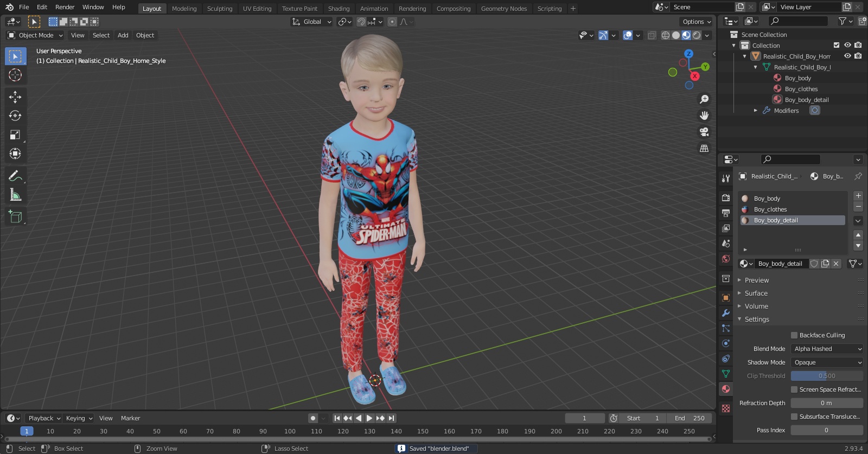Expand the Volume panel
The width and height of the screenshot is (868, 454).
click(x=756, y=306)
